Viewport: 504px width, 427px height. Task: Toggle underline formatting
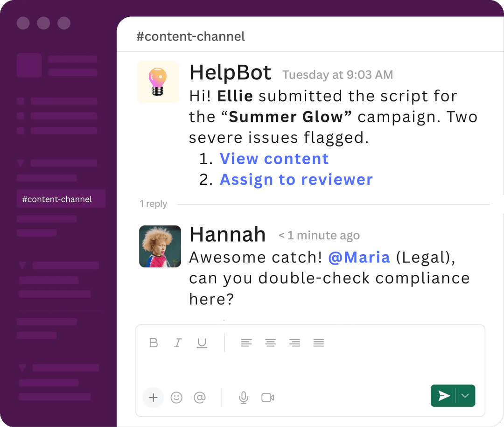click(x=202, y=343)
